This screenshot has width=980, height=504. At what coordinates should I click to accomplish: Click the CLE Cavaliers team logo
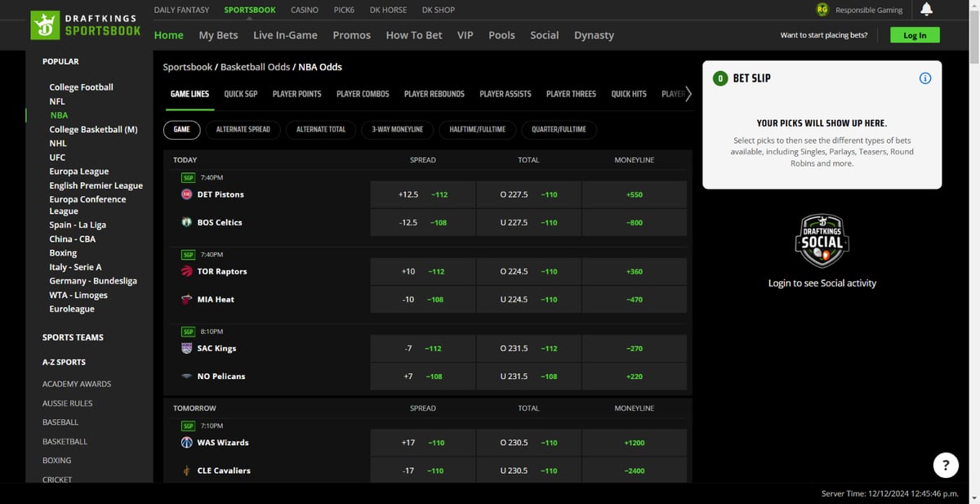click(x=187, y=471)
